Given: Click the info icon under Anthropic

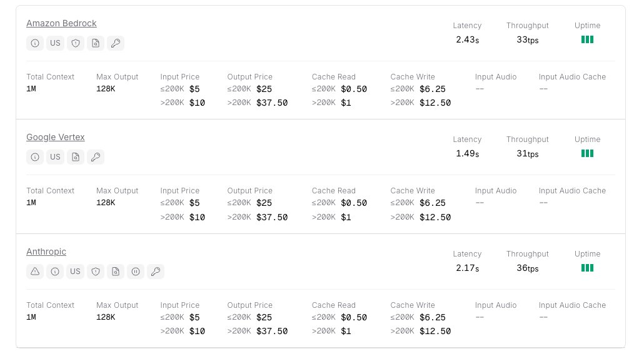Looking at the screenshot, I should tap(55, 272).
